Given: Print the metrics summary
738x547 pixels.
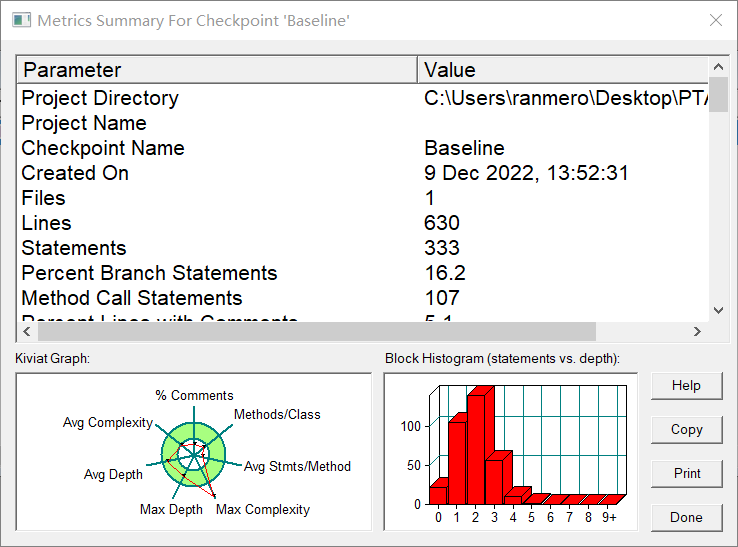Looking at the screenshot, I should coord(686,474).
